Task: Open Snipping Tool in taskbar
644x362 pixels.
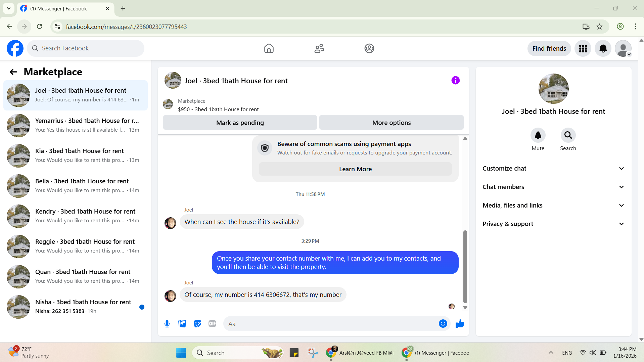Action: [313, 353]
